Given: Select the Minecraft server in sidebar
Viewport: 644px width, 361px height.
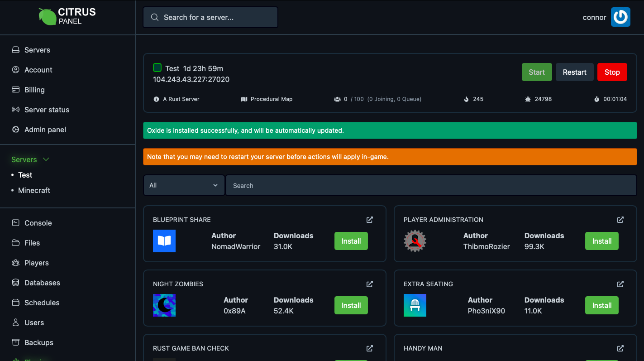Looking at the screenshot, I should coord(34,190).
